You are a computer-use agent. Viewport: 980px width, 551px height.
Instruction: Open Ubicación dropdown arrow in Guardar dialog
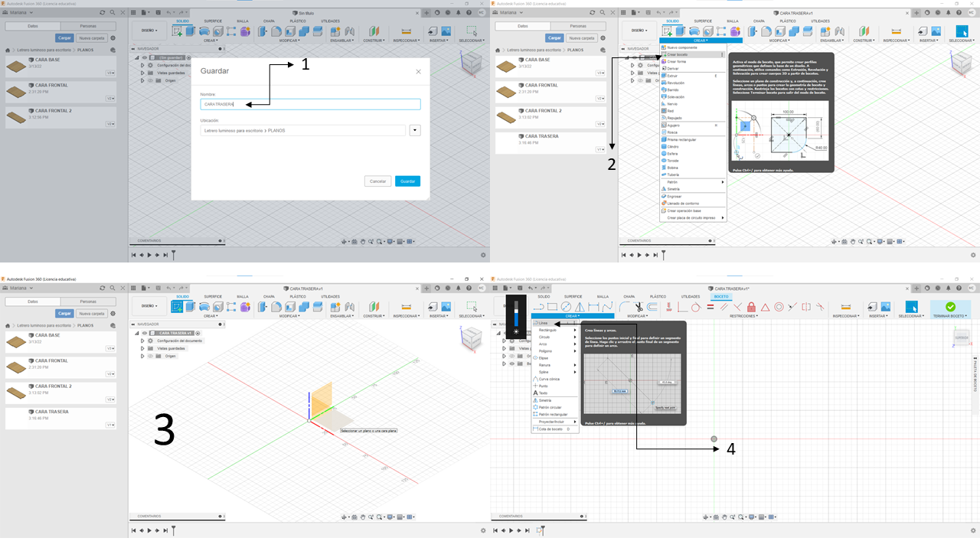pyautogui.click(x=415, y=130)
